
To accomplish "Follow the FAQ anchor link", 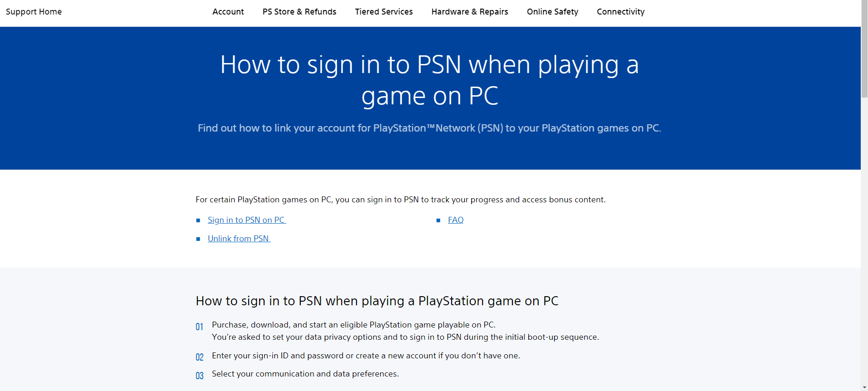I will click(x=456, y=220).
